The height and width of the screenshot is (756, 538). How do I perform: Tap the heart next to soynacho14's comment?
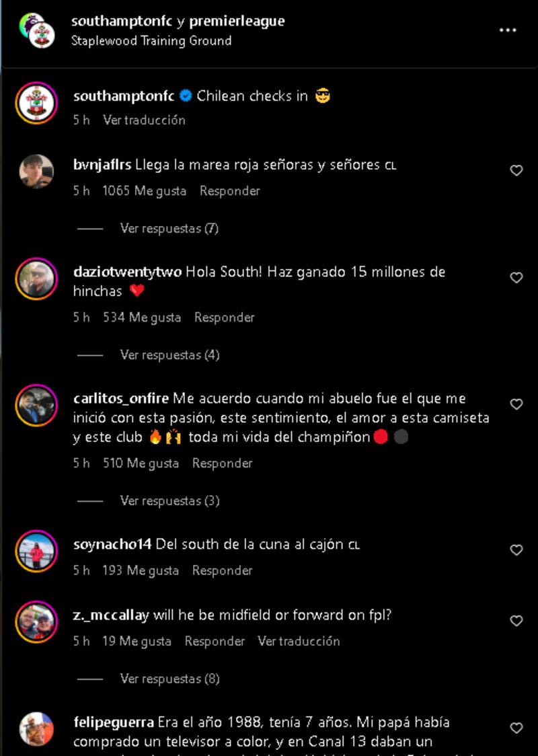click(x=516, y=550)
